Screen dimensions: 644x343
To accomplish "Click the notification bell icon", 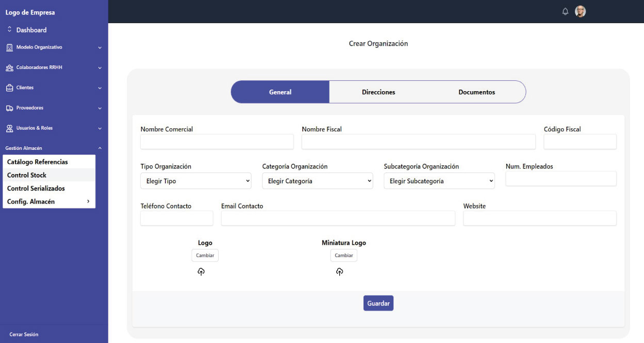I will pos(565,11).
